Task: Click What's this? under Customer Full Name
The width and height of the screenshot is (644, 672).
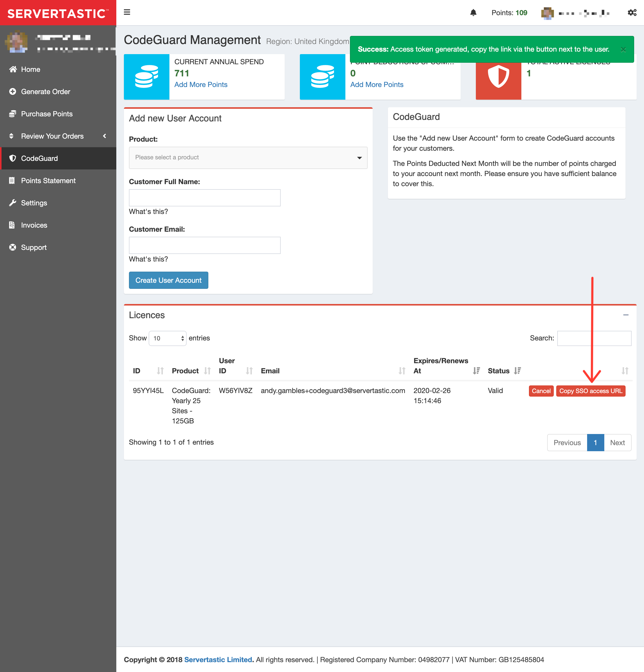Action: [148, 211]
